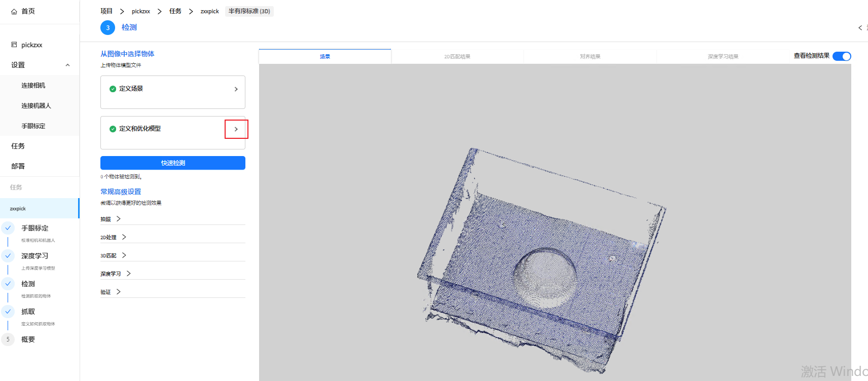Toggle the 查看检测结果 switch

842,56
